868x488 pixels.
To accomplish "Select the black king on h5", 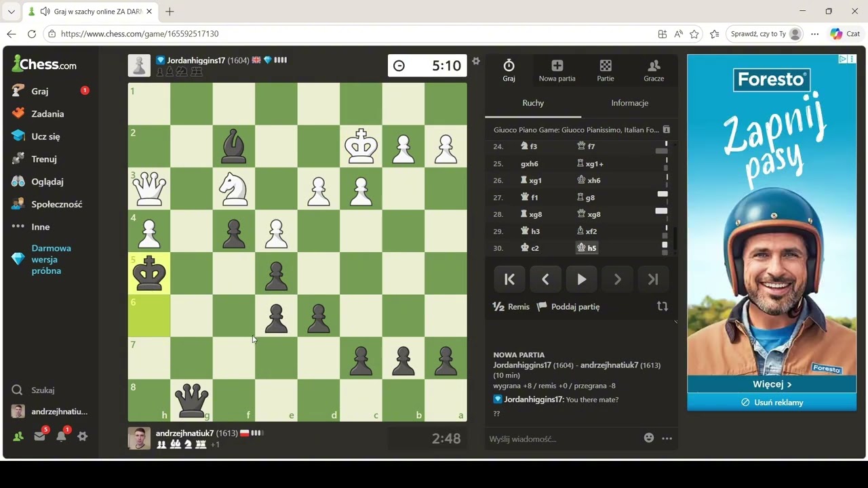I will click(149, 273).
